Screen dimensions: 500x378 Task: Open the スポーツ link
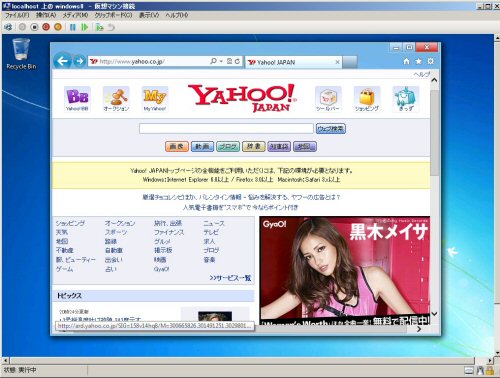116,232
